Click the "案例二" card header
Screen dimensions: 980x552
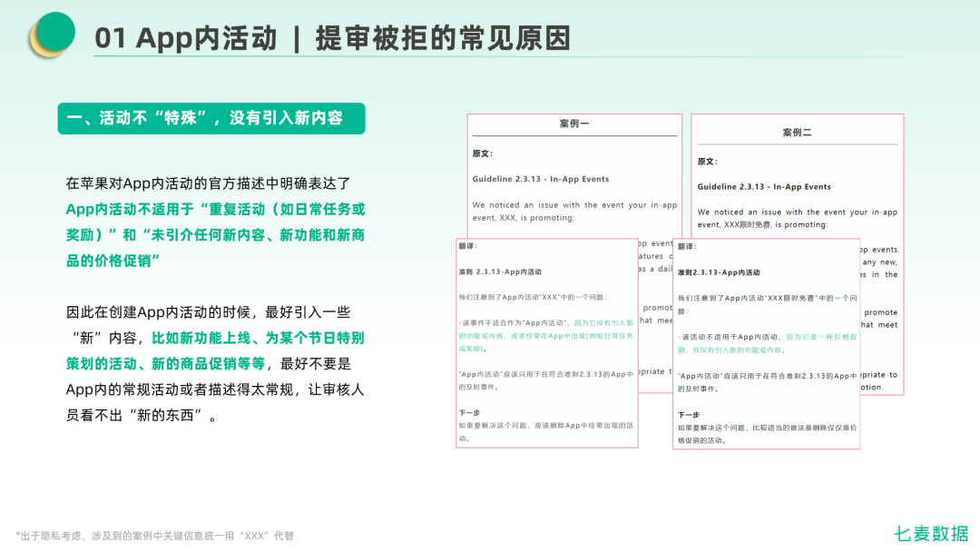click(797, 133)
